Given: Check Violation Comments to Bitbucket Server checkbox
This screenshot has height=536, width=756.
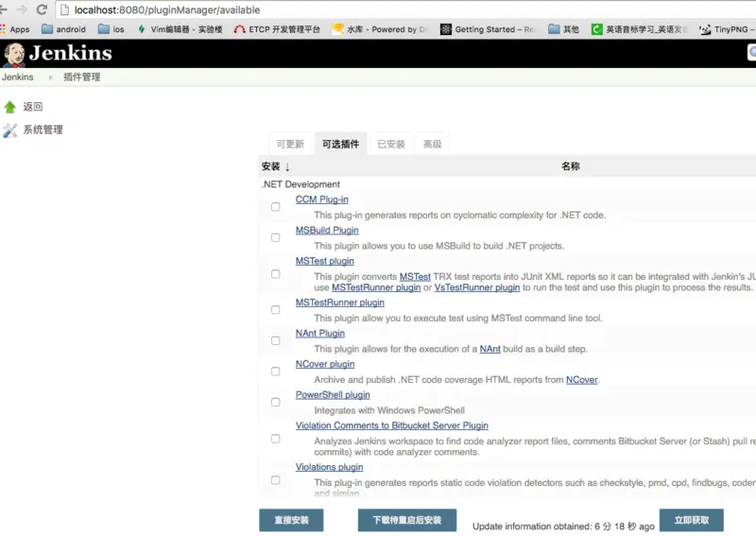Looking at the screenshot, I should point(275,439).
